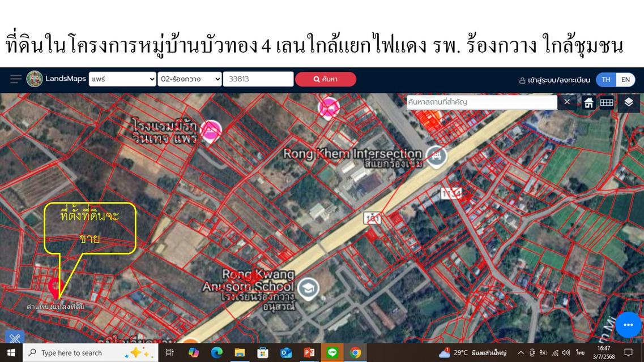Open the province dropdown showing แพร่
The height and width of the screenshot is (362, 644).
(x=122, y=79)
